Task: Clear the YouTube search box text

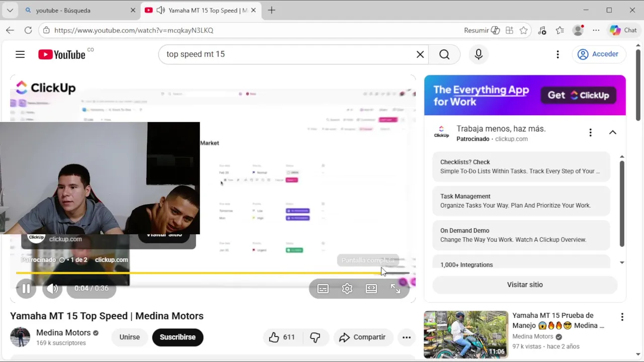Action: coord(420,54)
